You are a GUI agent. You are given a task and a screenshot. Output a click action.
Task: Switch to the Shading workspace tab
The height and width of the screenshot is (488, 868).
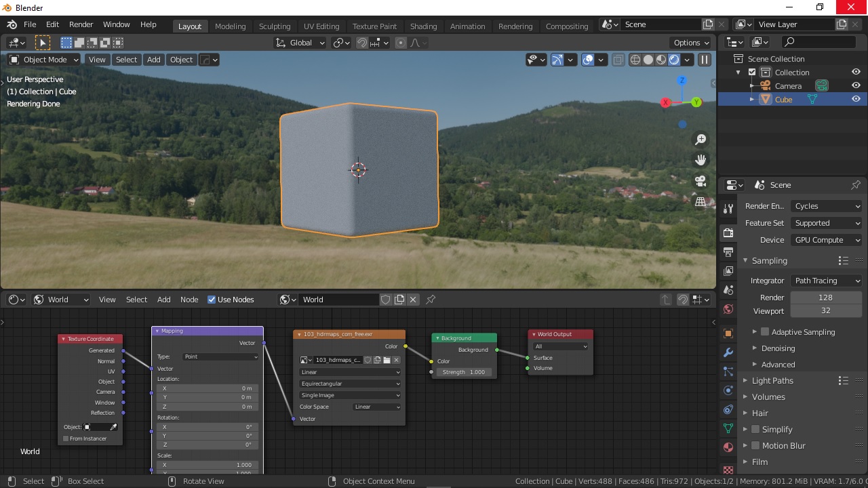[x=423, y=26]
